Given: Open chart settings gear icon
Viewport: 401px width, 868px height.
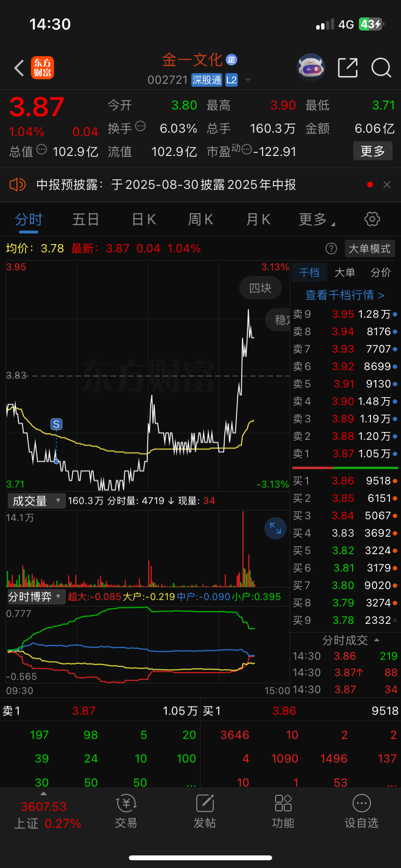Looking at the screenshot, I should tap(372, 219).
